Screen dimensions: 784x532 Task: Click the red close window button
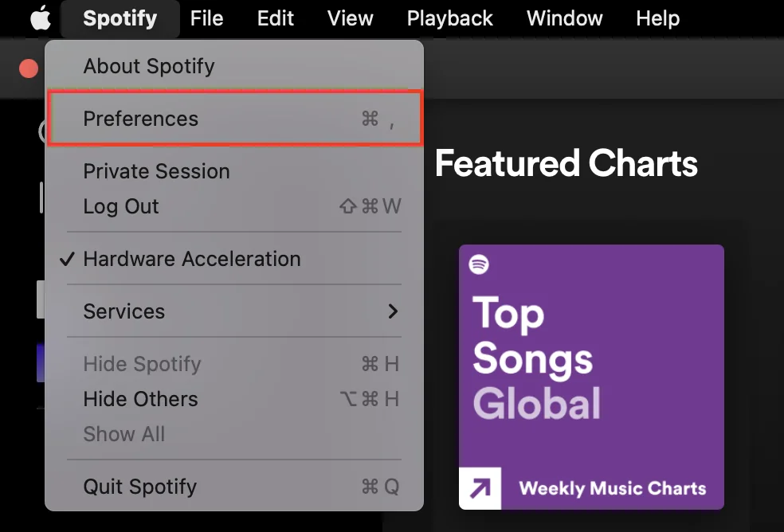click(x=29, y=68)
